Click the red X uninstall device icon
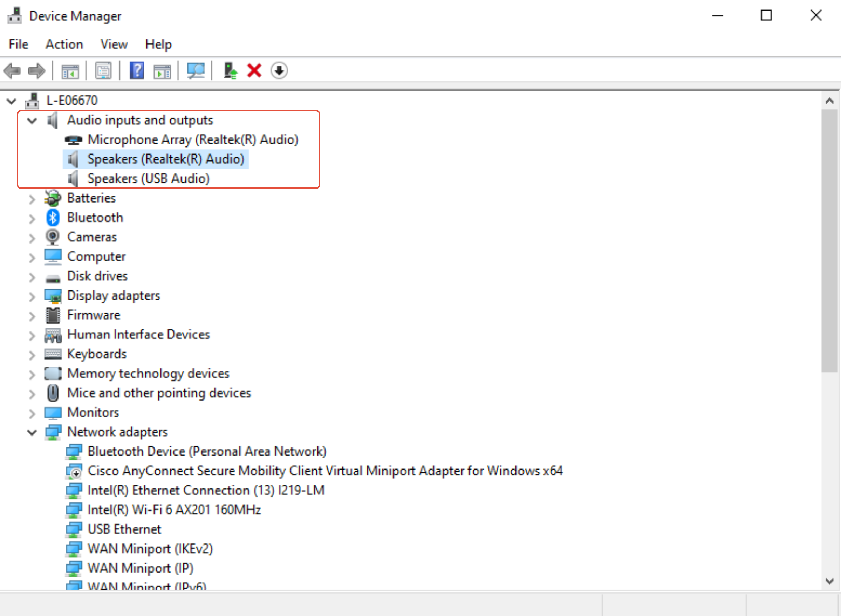This screenshot has width=841, height=616. 254,70
